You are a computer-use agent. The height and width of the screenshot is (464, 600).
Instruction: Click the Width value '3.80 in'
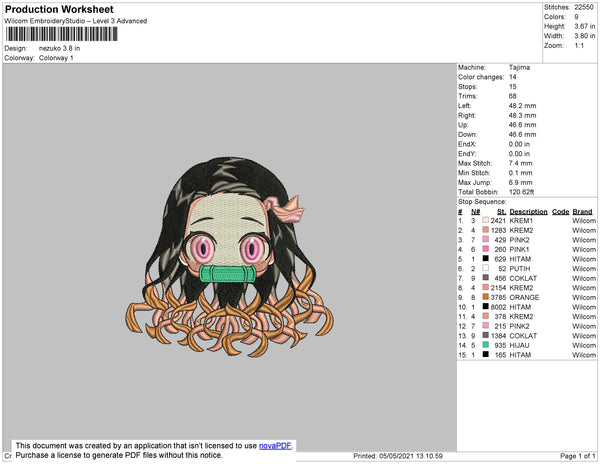pyautogui.click(x=584, y=36)
